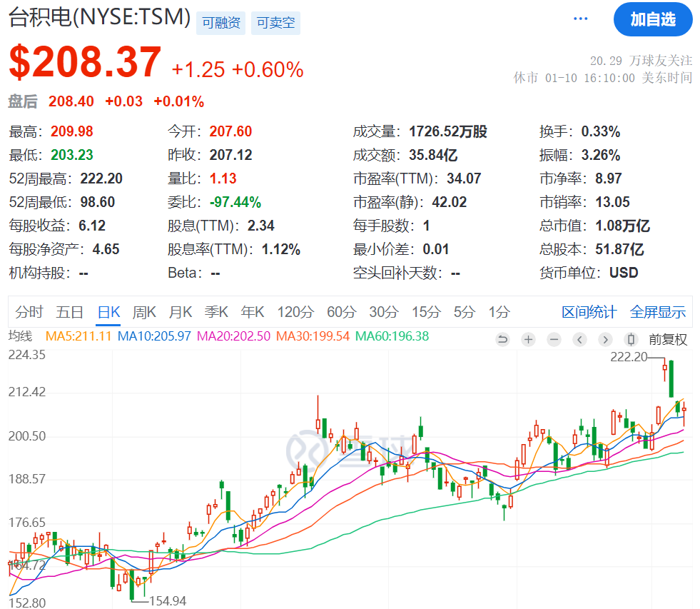
Task: Click the chart reset undo arrow icon
Action: tap(502, 340)
